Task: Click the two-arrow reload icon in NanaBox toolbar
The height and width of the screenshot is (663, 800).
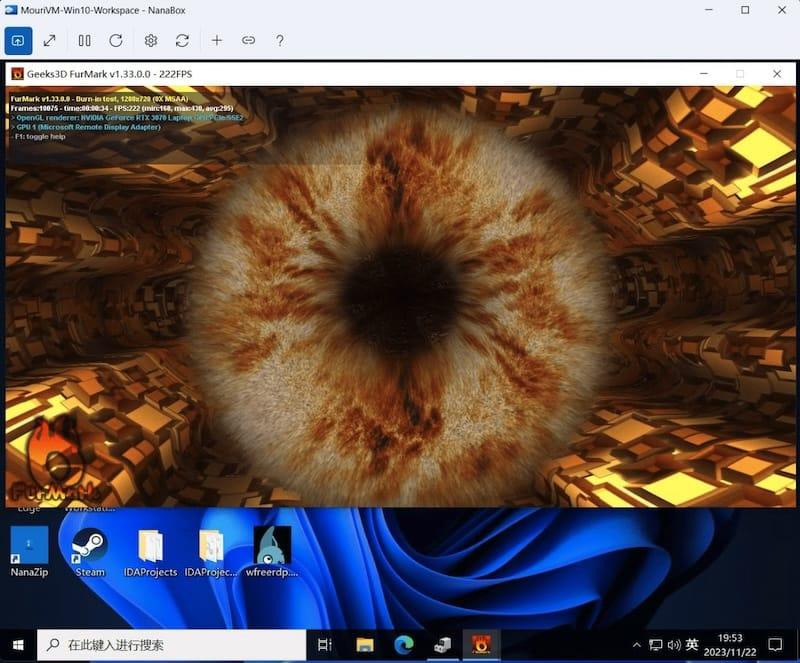Action: tap(182, 41)
